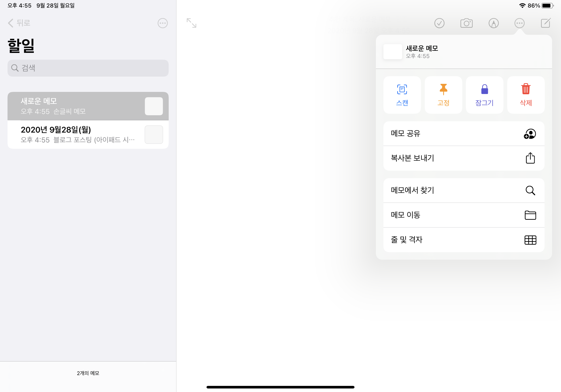Toggle the checklist toolbar button
This screenshot has height=392, width=561.
[x=439, y=23]
